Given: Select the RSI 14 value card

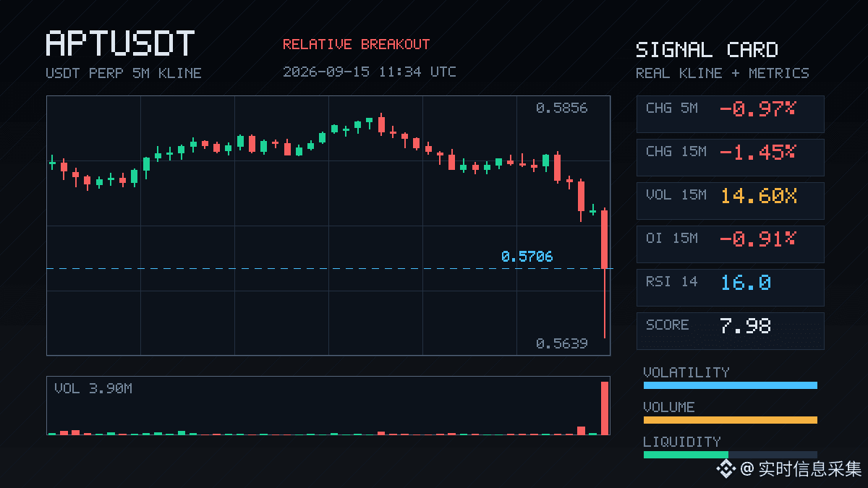Looking at the screenshot, I should tap(730, 288).
